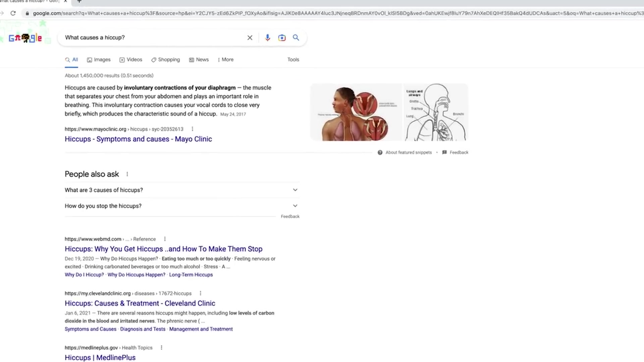Click Feedback under the featured snippet image
The image size is (644, 362).
coord(459,153)
